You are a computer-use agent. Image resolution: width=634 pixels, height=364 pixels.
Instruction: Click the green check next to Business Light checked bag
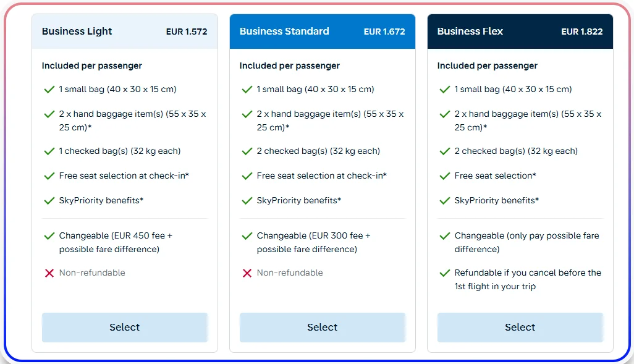coord(49,151)
